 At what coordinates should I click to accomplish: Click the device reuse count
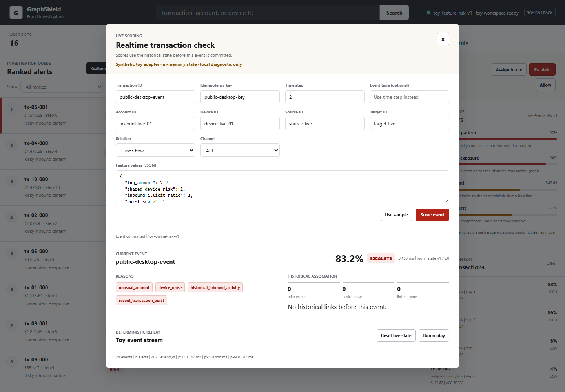(x=344, y=289)
